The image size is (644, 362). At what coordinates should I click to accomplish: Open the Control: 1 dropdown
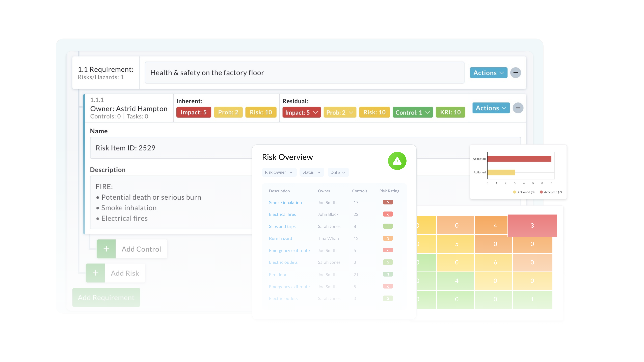pyautogui.click(x=413, y=112)
